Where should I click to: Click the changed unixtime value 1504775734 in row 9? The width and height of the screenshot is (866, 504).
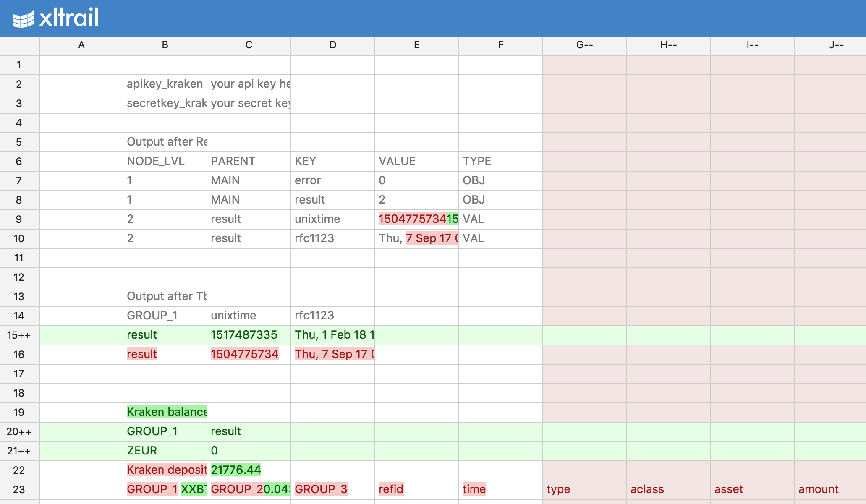click(x=417, y=219)
